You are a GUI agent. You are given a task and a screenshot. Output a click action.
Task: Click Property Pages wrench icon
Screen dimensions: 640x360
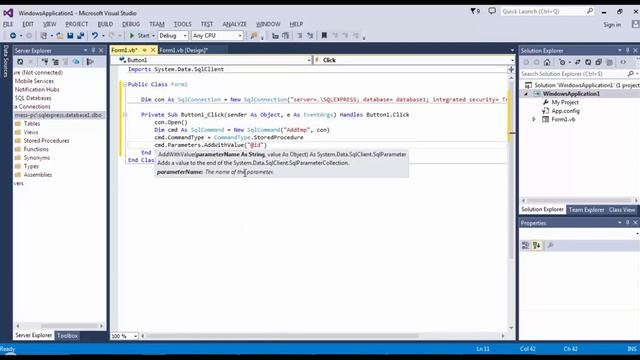[x=550, y=245]
